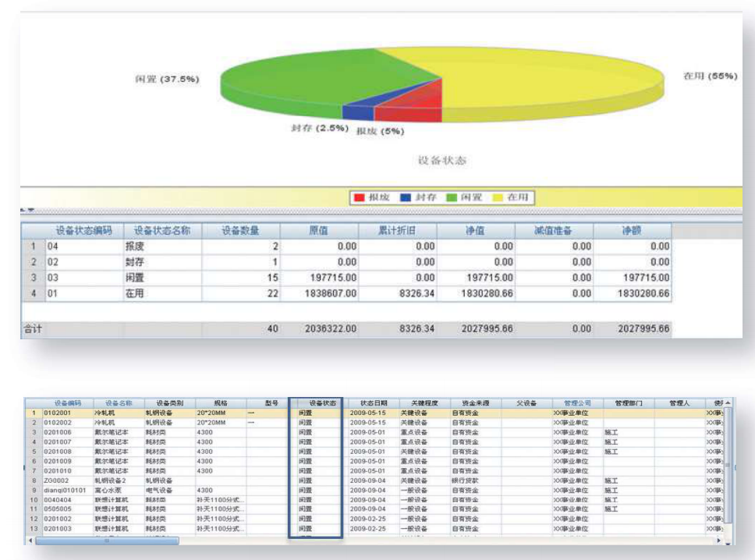Click left arrow of horizontal scrollbar

pos(30,540)
